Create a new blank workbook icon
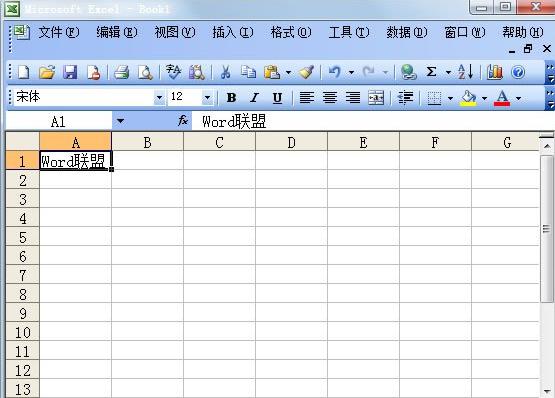This screenshot has height=398, width=555. pyautogui.click(x=24, y=72)
